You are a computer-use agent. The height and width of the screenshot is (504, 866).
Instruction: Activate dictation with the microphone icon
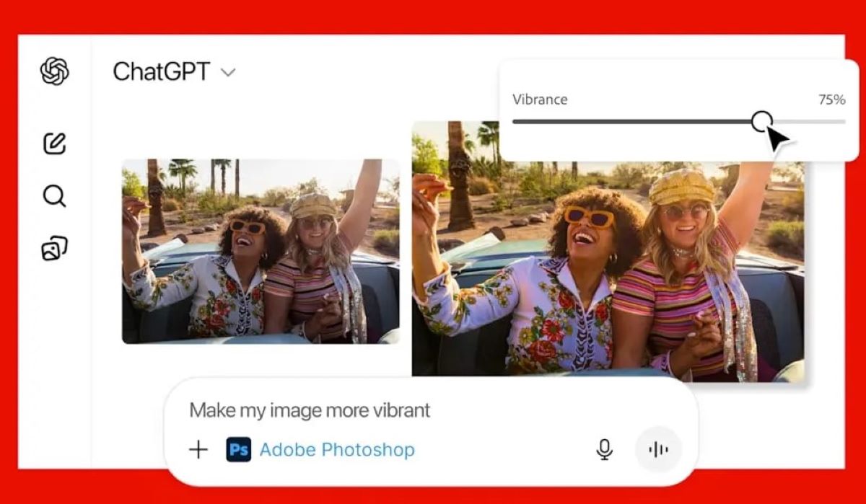604,449
